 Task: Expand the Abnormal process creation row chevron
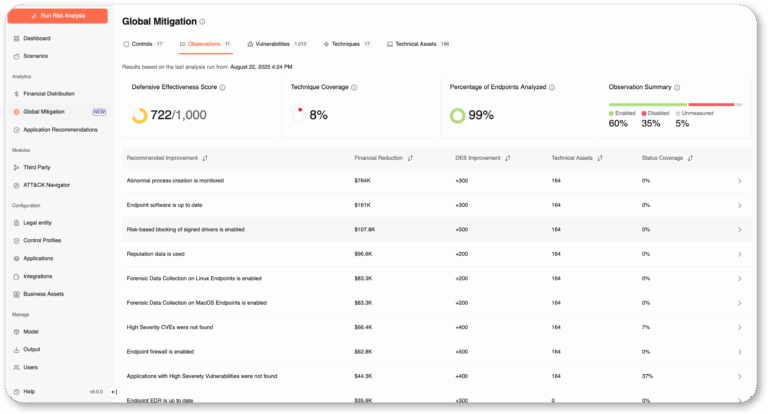pos(739,181)
